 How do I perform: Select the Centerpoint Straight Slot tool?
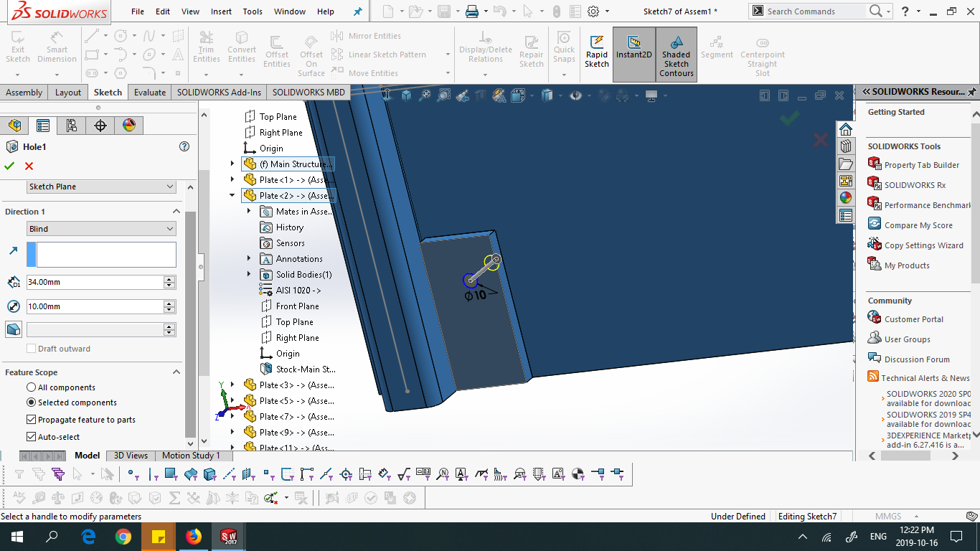pos(763,56)
